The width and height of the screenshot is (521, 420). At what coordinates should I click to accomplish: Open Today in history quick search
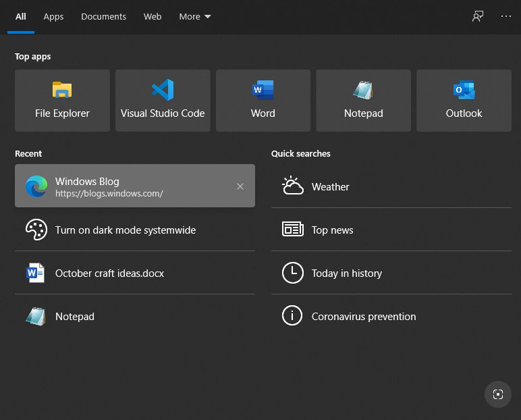tap(391, 273)
